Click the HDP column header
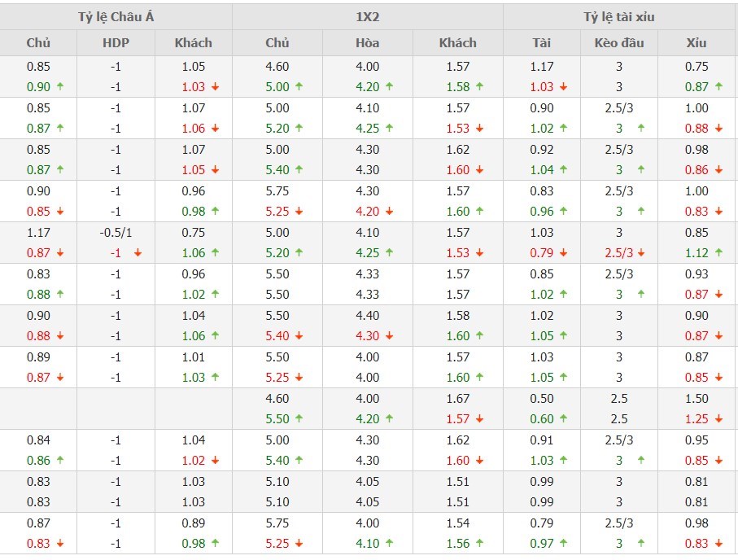This screenshot has width=738, height=560. (116, 43)
